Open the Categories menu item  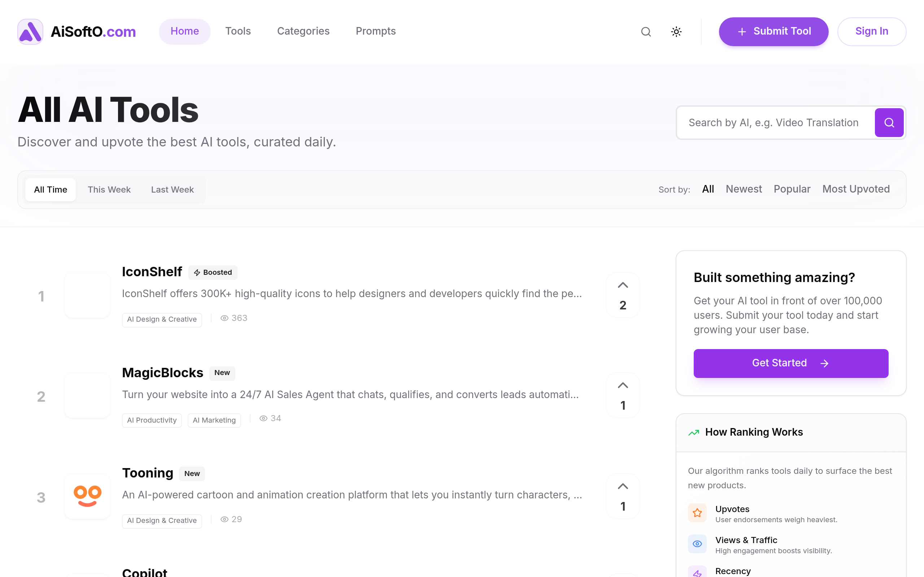point(303,31)
